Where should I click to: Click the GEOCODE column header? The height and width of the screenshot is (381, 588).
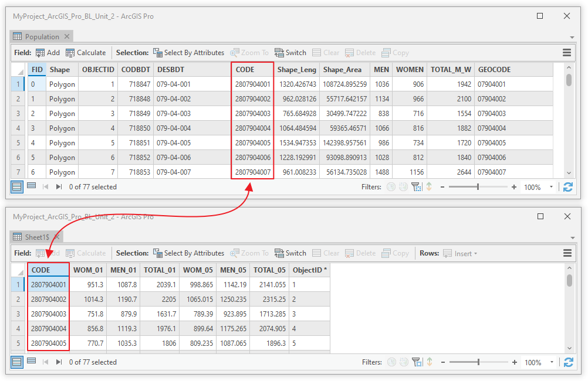[513, 70]
